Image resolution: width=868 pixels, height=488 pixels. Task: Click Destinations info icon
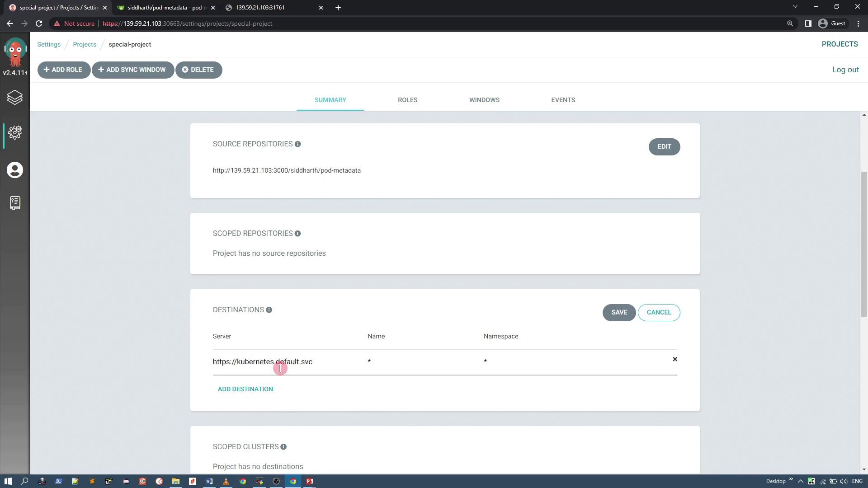tap(269, 310)
